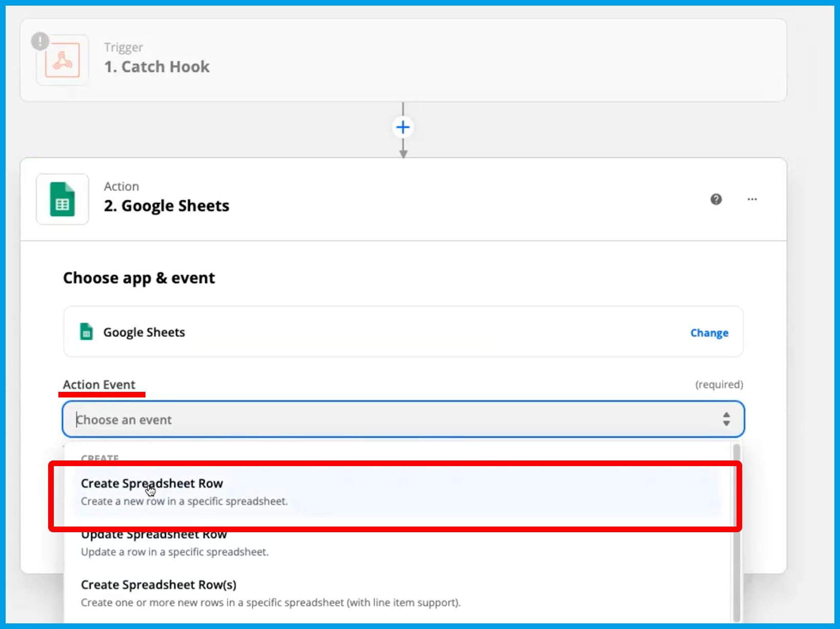Viewport: 840px width, 629px height.
Task: Click the event list scrollbar
Action: 736,533
